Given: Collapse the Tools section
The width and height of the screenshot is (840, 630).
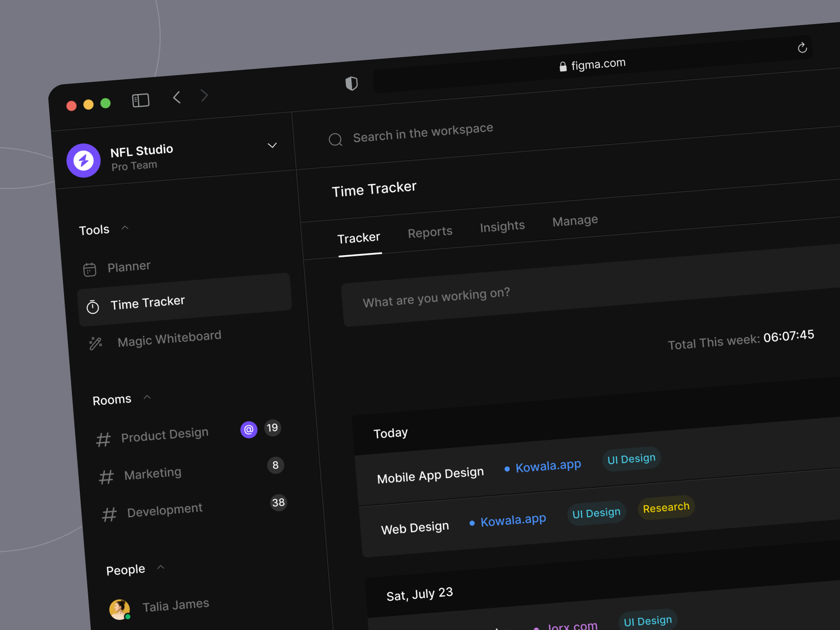Looking at the screenshot, I should pyautogui.click(x=125, y=227).
